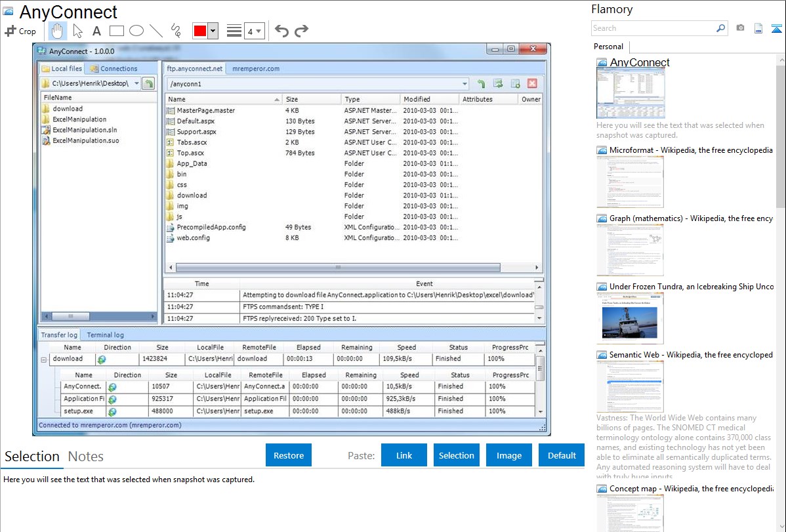Select the PrecompiledApp.config file
786x532 pixels.
click(x=211, y=227)
